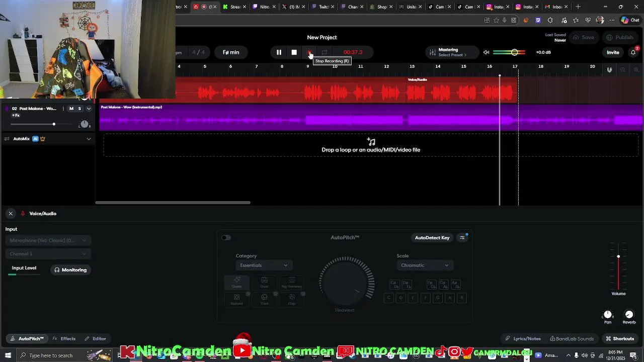Screen dimensions: 644x362
Task: Toggle the timeline snap magnet icon
Action: click(609, 70)
